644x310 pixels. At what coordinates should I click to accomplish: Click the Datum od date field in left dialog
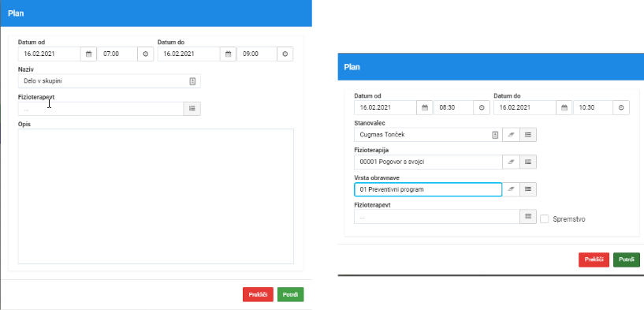pyautogui.click(x=50, y=54)
